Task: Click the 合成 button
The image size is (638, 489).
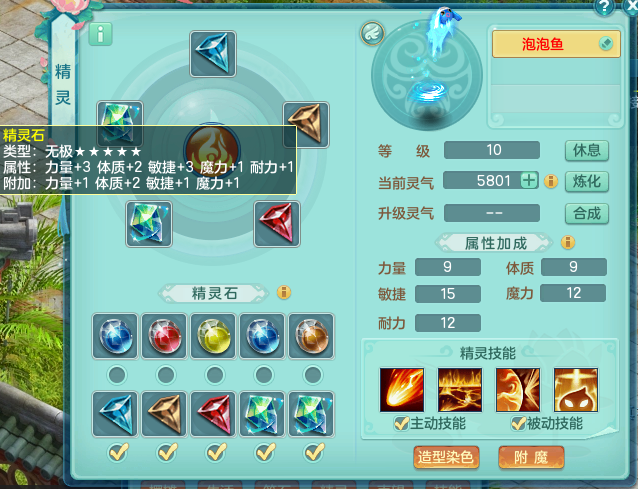Action: (587, 213)
